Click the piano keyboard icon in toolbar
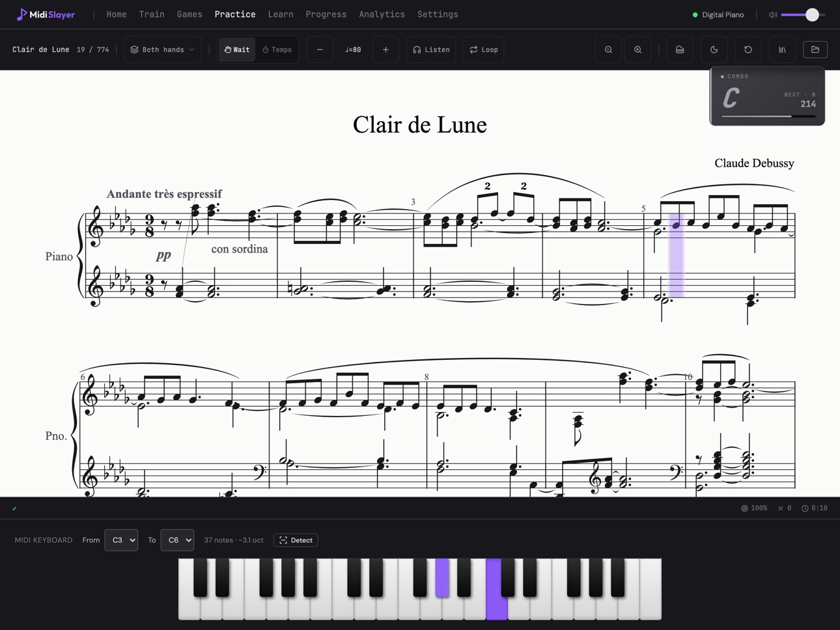 [680, 49]
